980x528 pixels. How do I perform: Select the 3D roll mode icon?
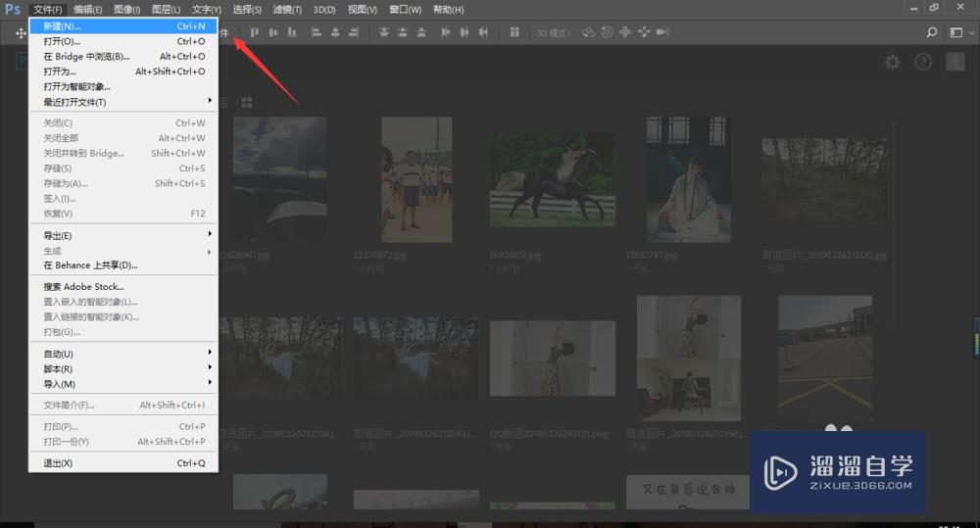607,32
